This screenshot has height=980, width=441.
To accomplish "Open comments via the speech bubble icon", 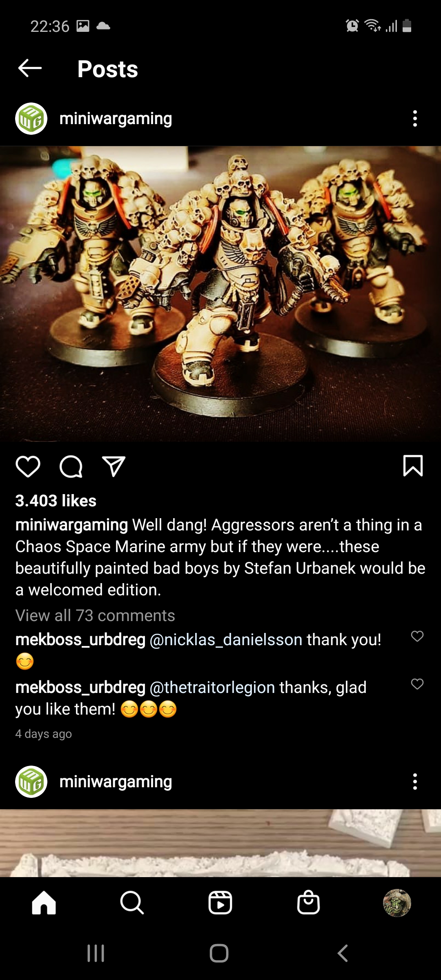I will pos(71,466).
